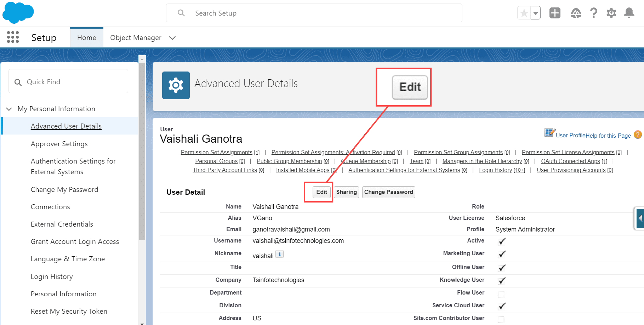
Task: Open Reset My Security Token
Action: pos(69,311)
